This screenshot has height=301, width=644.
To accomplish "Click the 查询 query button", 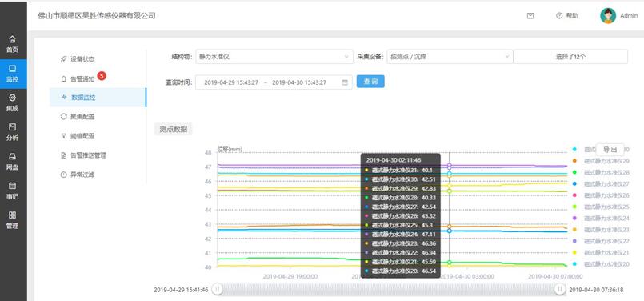I will point(370,82).
